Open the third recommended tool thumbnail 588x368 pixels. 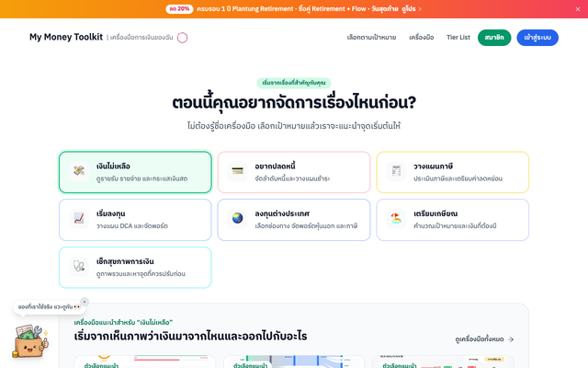[443, 362]
